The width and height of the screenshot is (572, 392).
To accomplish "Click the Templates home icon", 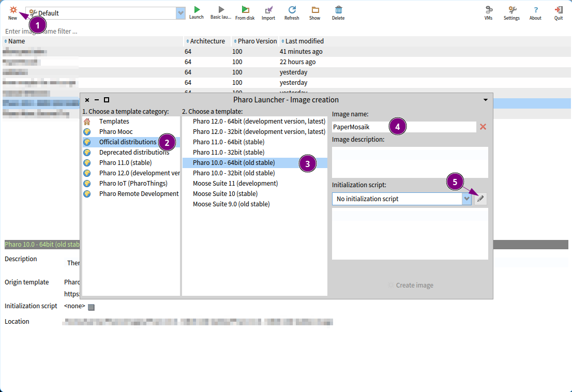I will coord(87,122).
